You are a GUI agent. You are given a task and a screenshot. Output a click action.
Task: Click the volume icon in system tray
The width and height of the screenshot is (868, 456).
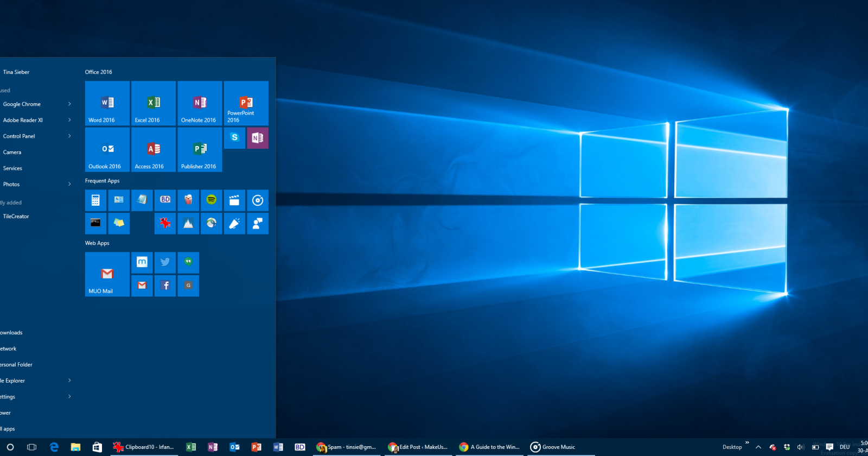coord(800,447)
